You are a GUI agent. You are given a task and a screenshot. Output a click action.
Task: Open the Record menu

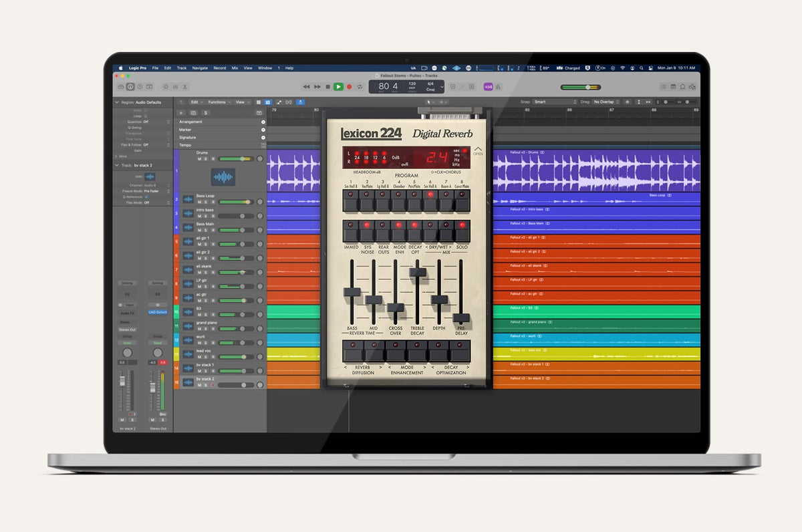point(219,68)
